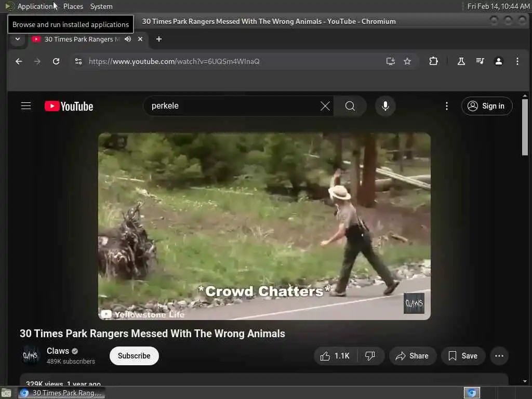The height and width of the screenshot is (399, 532).
Task: Open the Claws channel name link
Action: click(58, 351)
